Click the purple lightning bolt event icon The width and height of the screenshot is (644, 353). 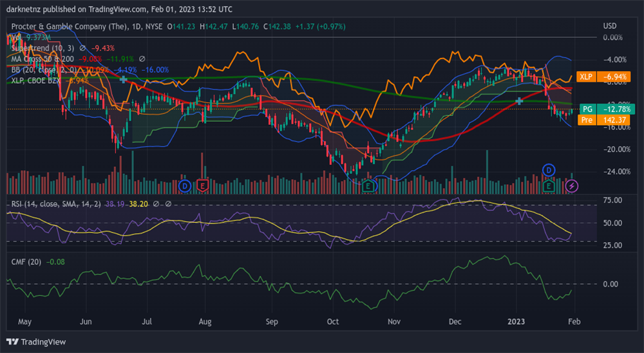coord(573,186)
